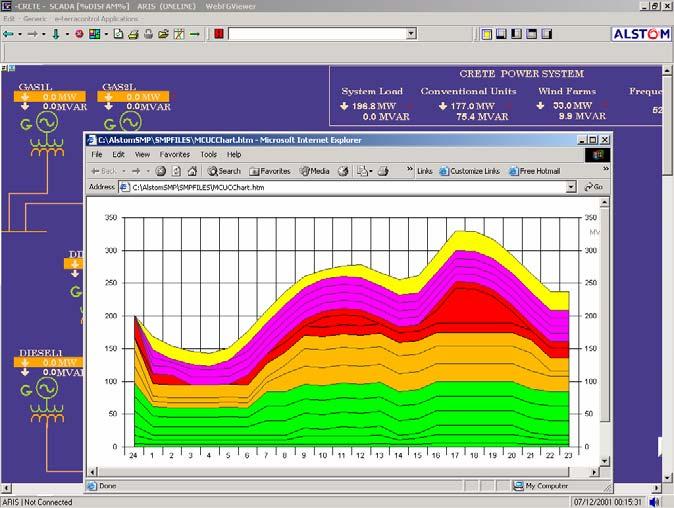Click the Search button in IE toolbar
This screenshot has height=508, width=674.
[224, 171]
